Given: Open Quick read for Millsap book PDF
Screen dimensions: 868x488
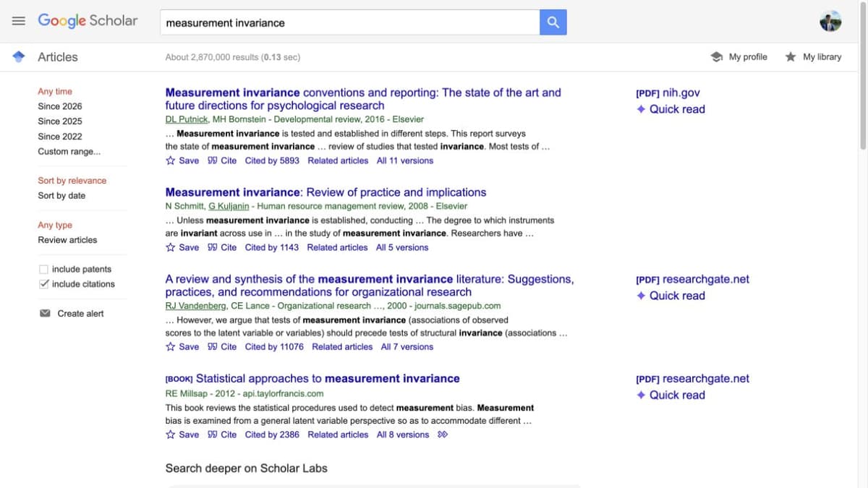Looking at the screenshot, I should coord(671,395).
